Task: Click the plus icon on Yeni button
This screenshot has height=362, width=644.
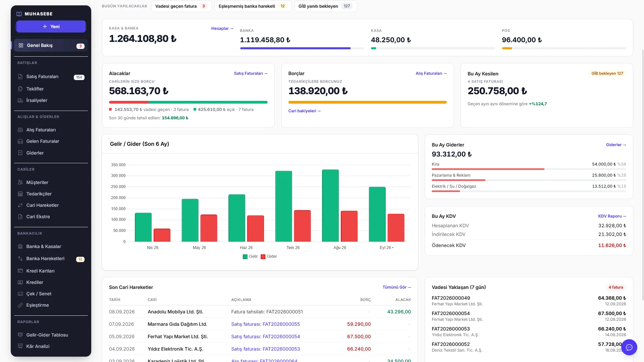Action: [45, 26]
